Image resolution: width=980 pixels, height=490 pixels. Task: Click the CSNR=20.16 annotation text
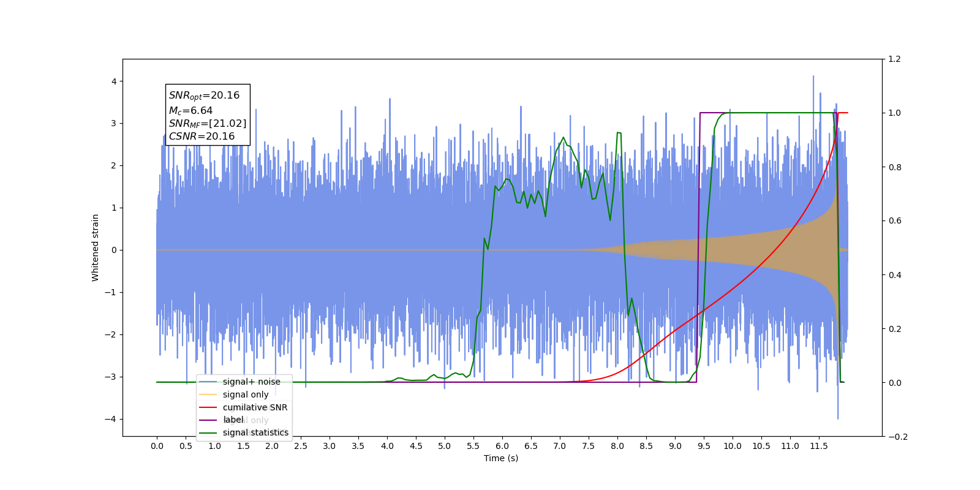pos(202,137)
